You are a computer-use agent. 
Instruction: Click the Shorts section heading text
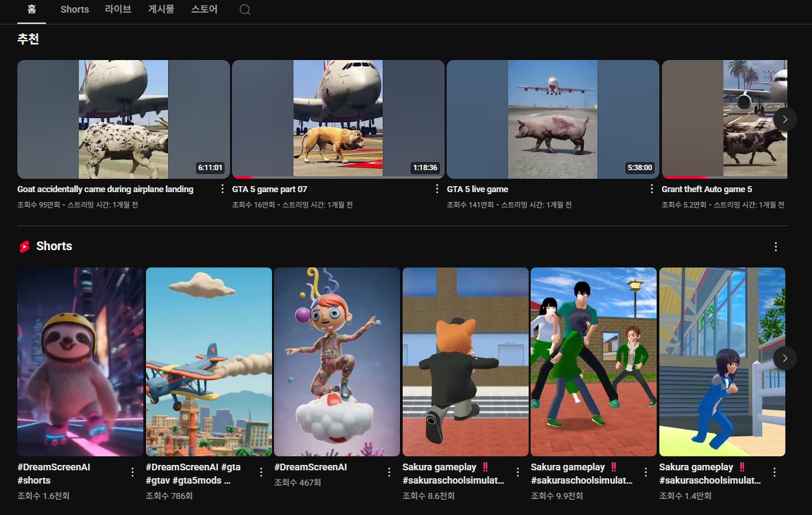(x=54, y=246)
